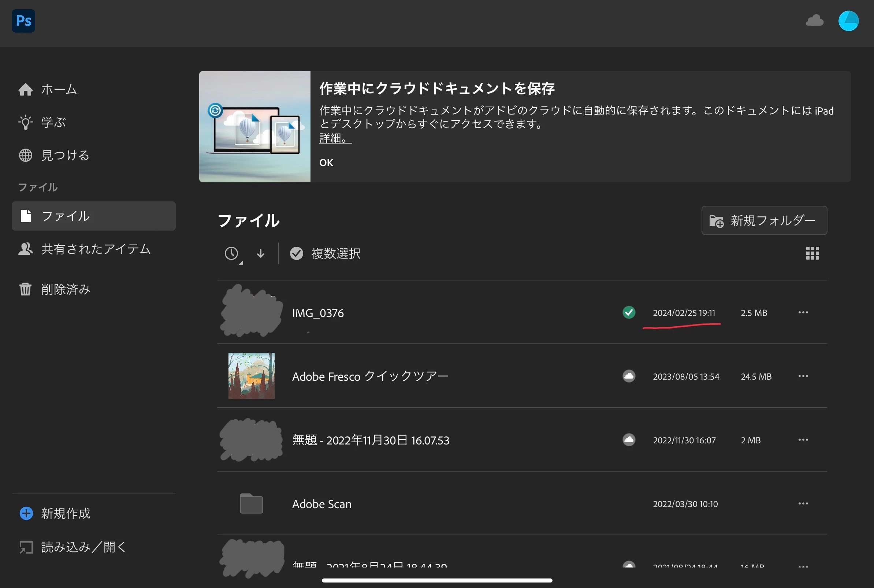Open cloud sync status icon
This screenshot has height=588, width=874.
[x=814, y=21]
